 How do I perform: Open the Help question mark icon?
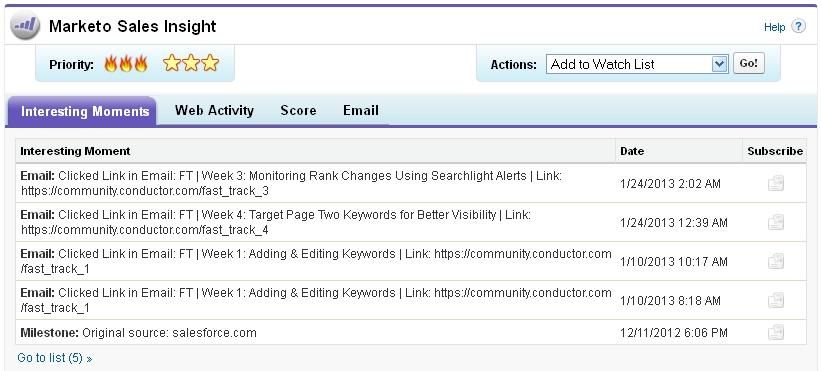[x=798, y=27]
